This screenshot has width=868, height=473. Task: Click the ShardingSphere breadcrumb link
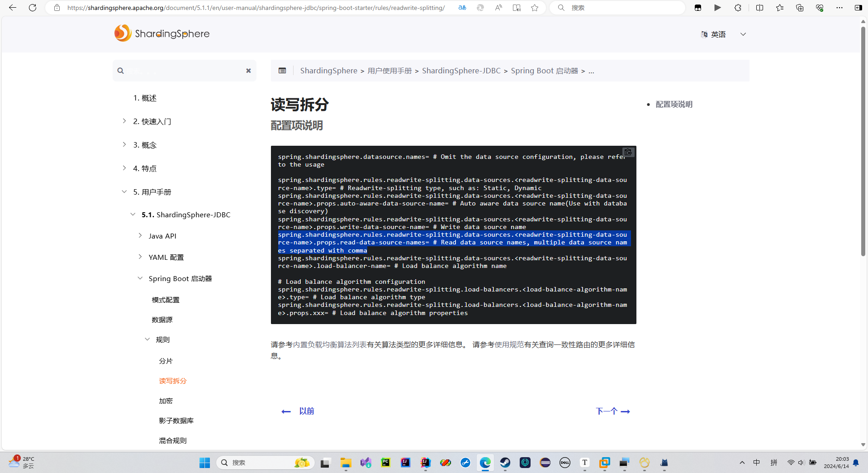pos(329,71)
